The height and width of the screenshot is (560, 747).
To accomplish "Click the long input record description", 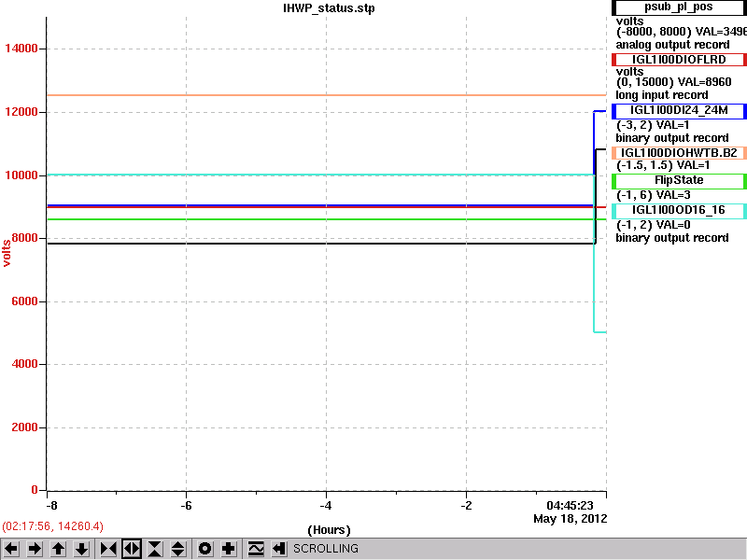I will [x=662, y=95].
